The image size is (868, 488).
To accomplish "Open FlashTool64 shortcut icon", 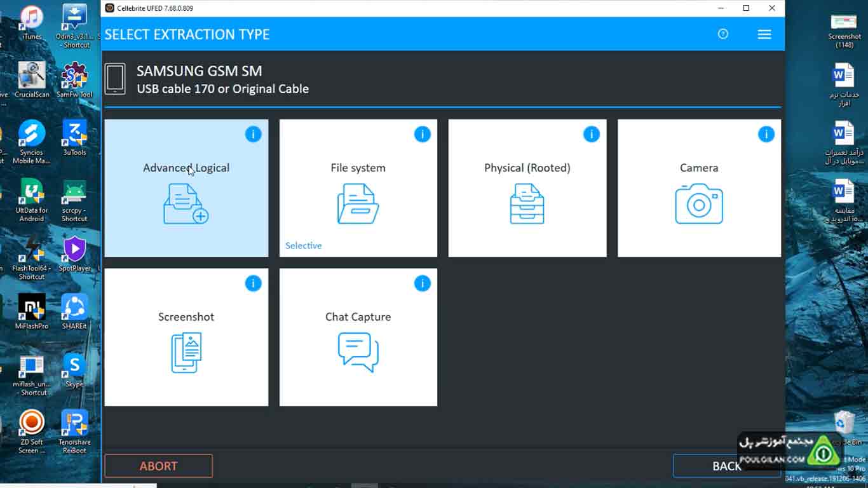I will [32, 258].
